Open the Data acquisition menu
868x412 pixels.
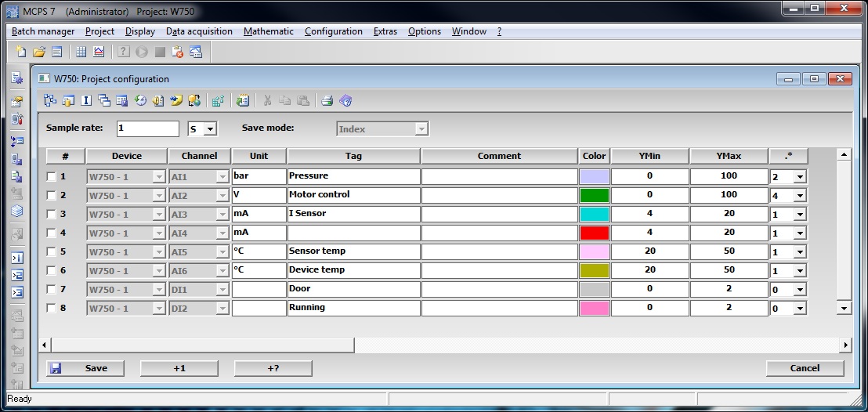[199, 31]
